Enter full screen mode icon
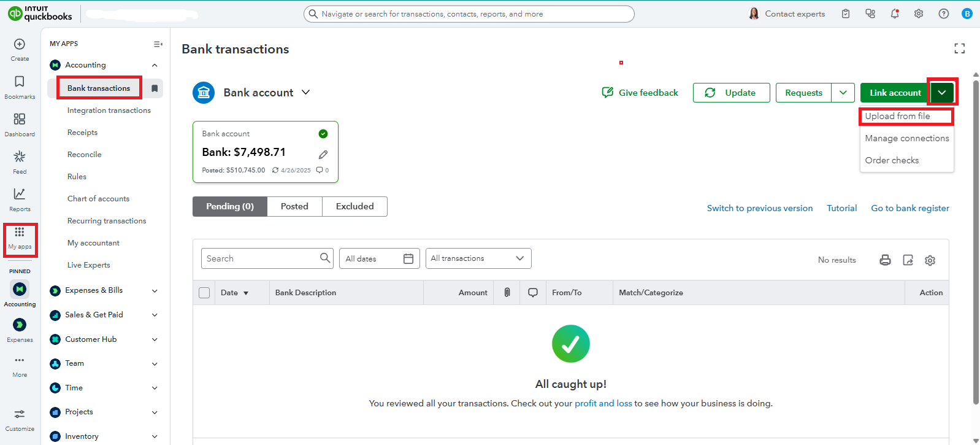Image resolution: width=980 pixels, height=445 pixels. click(959, 48)
